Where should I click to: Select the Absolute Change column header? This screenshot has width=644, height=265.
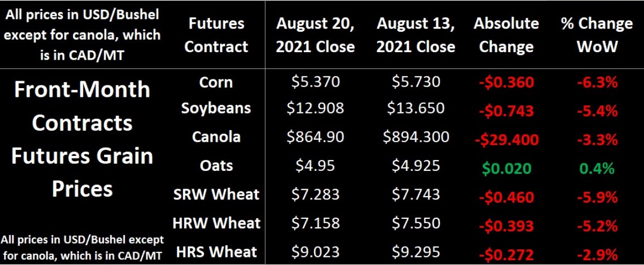(506, 35)
